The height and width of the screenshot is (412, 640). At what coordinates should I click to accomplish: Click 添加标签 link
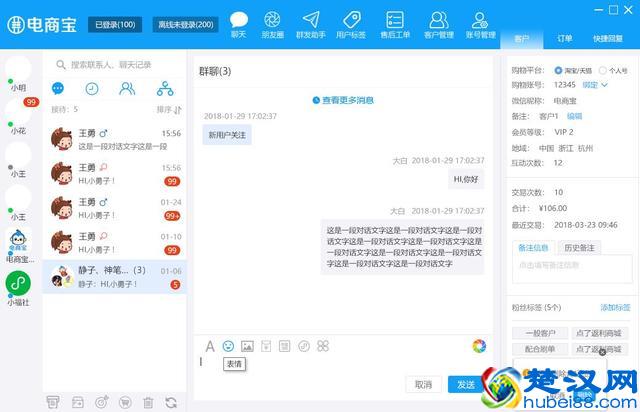coord(615,307)
